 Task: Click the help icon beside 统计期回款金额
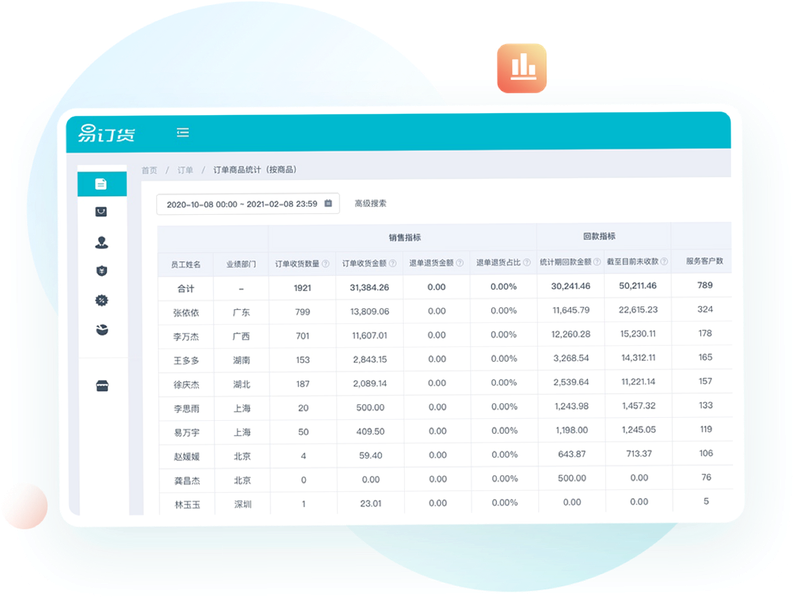(x=597, y=262)
